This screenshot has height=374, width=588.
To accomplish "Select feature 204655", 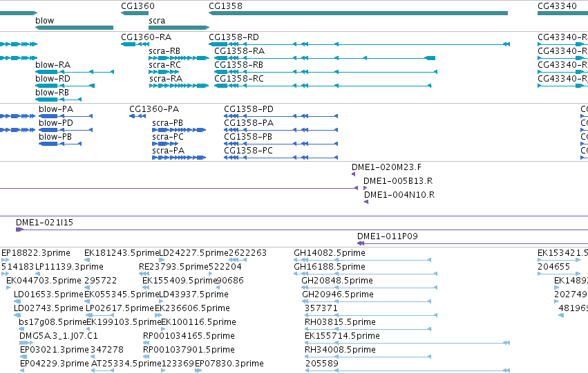I will point(559,274).
